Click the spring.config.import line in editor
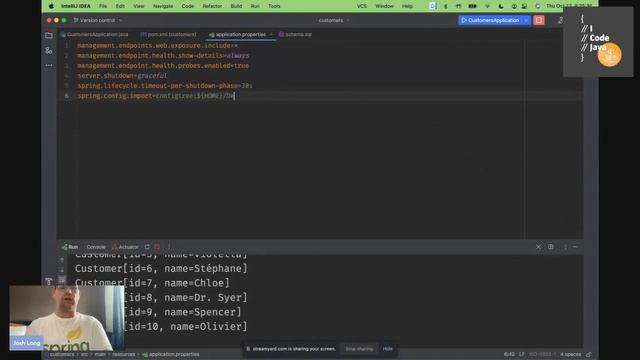The width and height of the screenshot is (640, 360). [156, 96]
